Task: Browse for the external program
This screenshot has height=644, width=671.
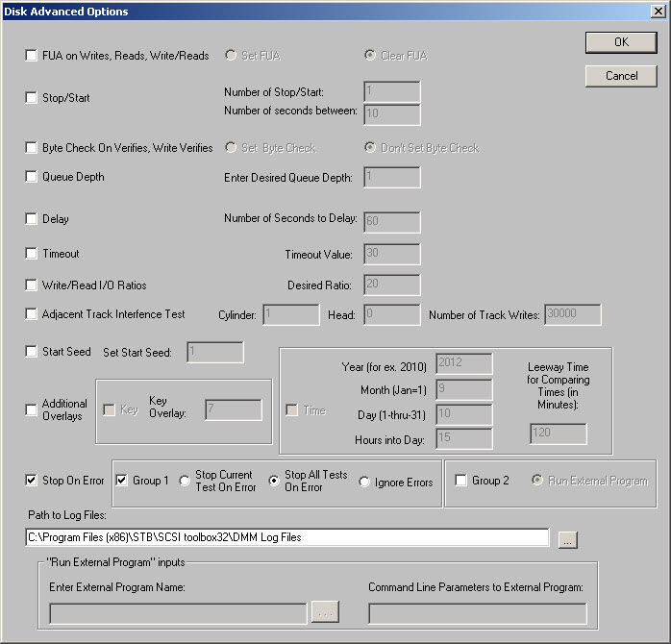Action: (325, 612)
